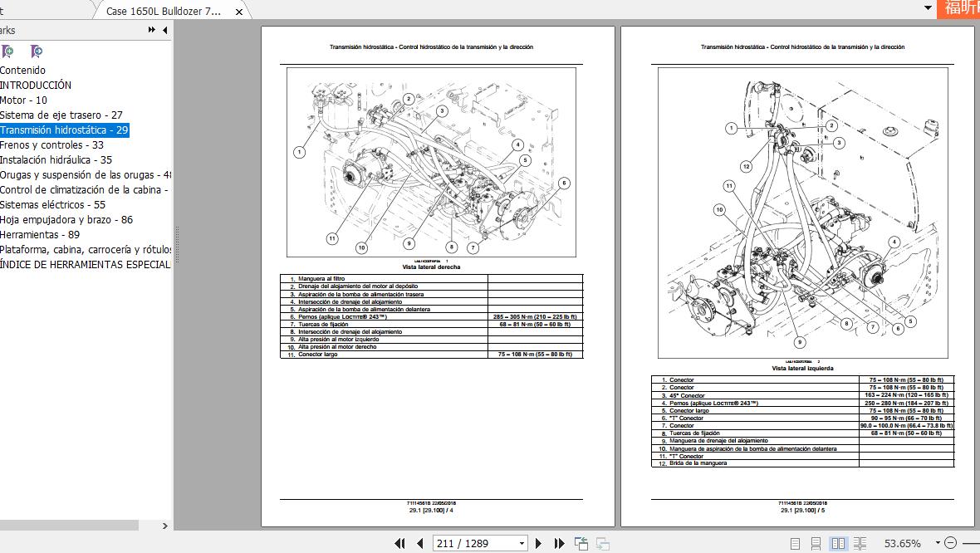Viewport: 980px width, 553px height.
Task: Zoom out with the minus icon
Action: (951, 542)
